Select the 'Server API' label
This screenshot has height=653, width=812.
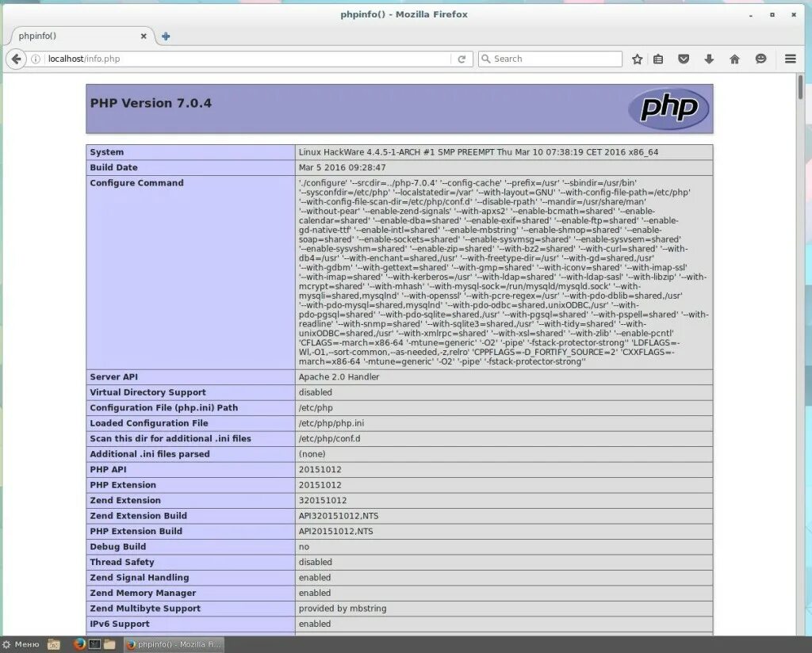point(113,377)
